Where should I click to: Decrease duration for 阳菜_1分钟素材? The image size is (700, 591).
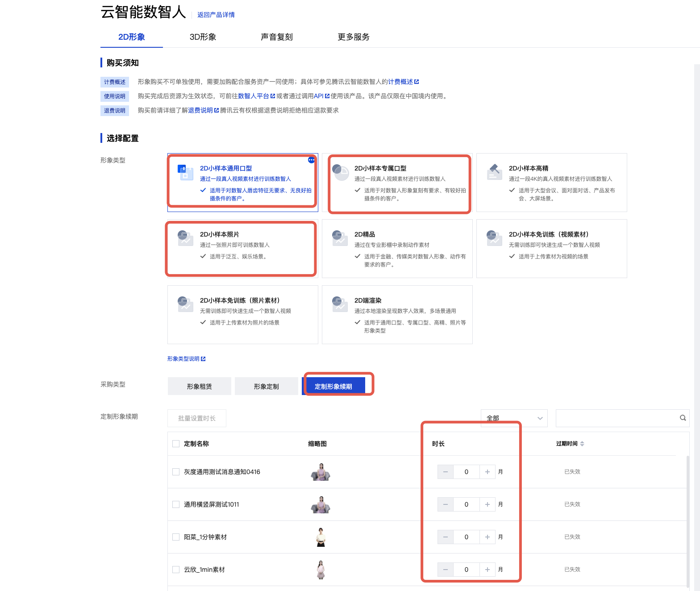coord(446,537)
